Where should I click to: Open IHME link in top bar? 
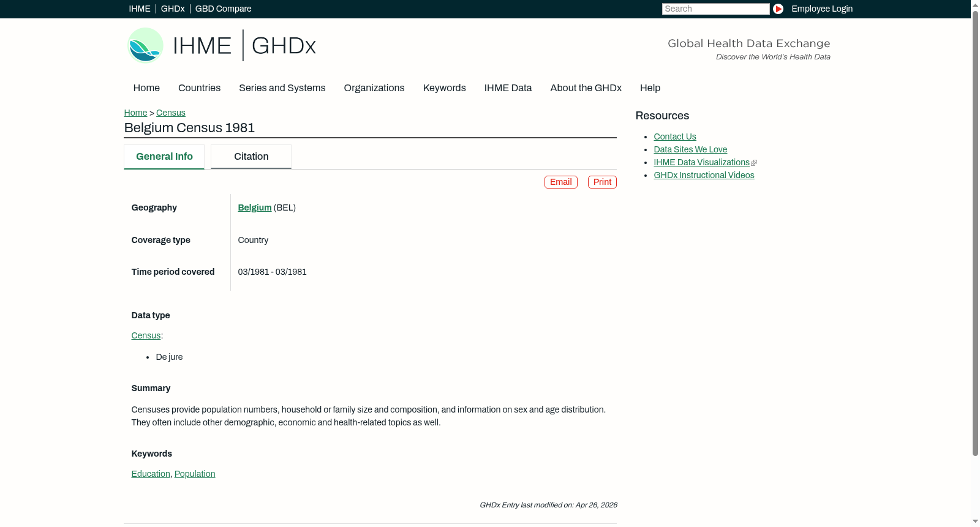click(x=140, y=9)
